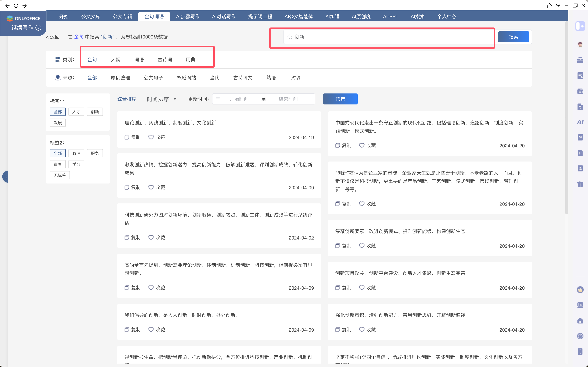The height and width of the screenshot is (367, 588).
Task: Filter source by 原创整理
Action: point(121,78)
